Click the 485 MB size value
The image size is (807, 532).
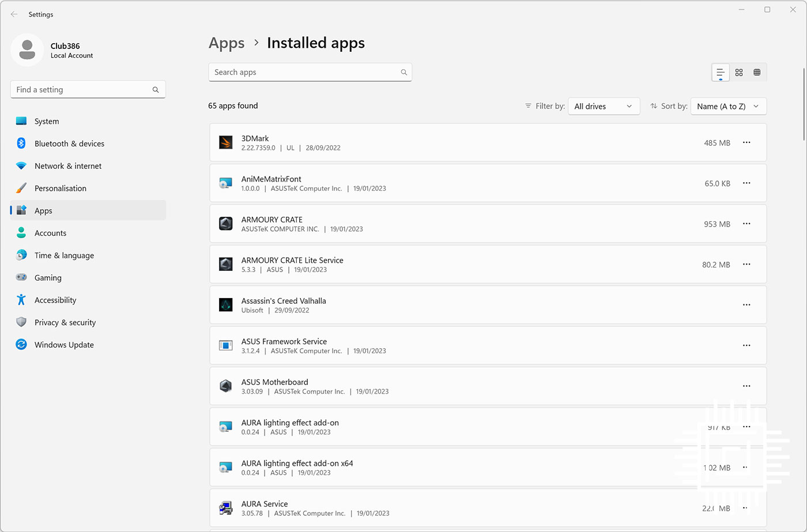click(x=717, y=143)
